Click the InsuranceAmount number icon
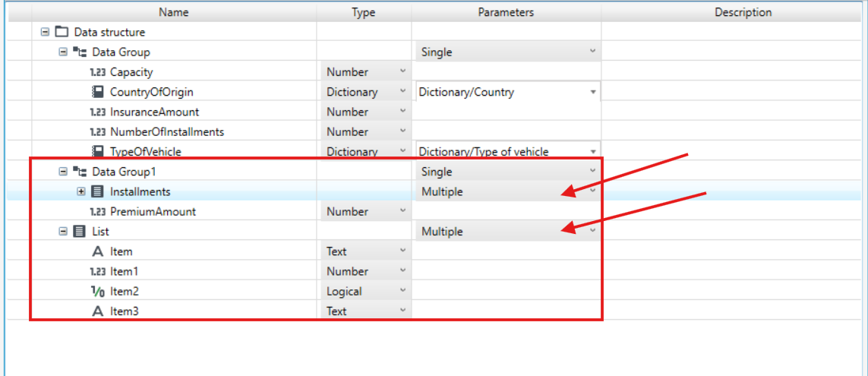This screenshot has height=376, width=868. [x=97, y=112]
